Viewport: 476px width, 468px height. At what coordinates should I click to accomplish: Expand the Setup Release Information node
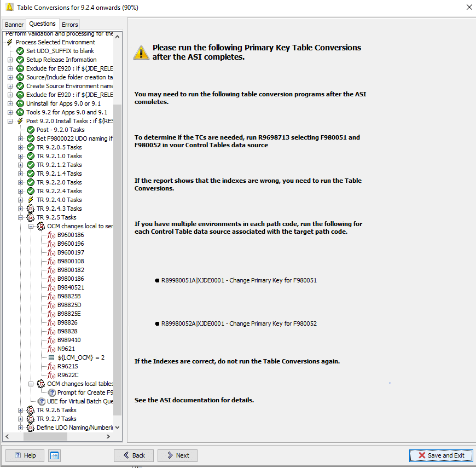coord(10,60)
